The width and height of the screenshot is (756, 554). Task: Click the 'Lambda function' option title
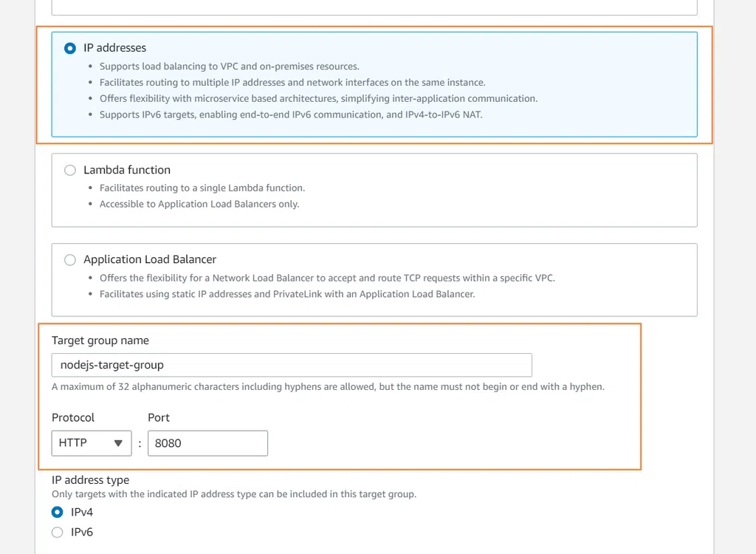click(x=127, y=170)
